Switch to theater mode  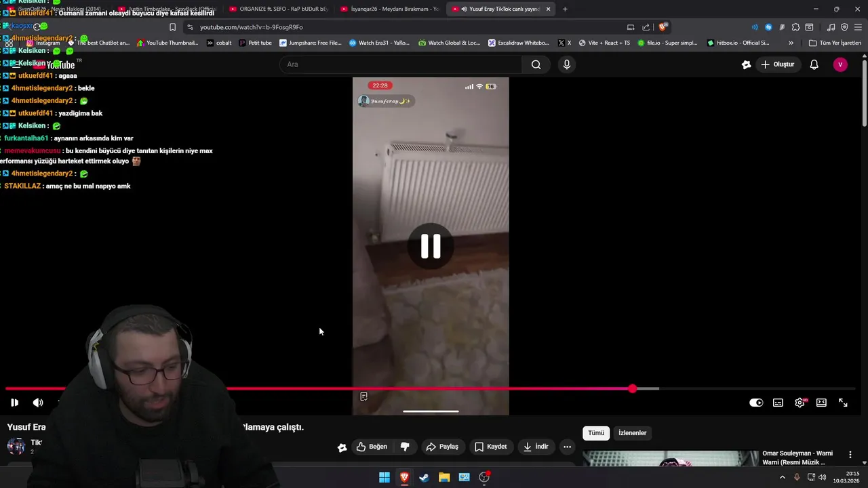click(x=821, y=403)
